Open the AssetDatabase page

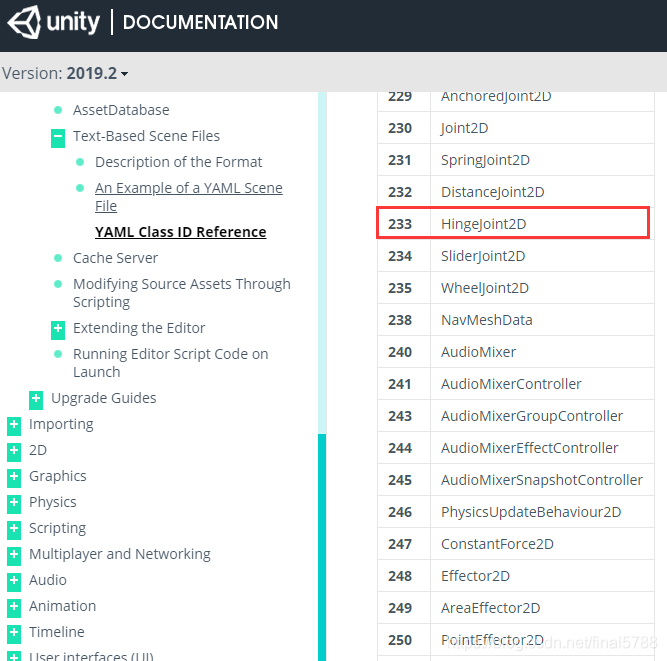[121, 110]
